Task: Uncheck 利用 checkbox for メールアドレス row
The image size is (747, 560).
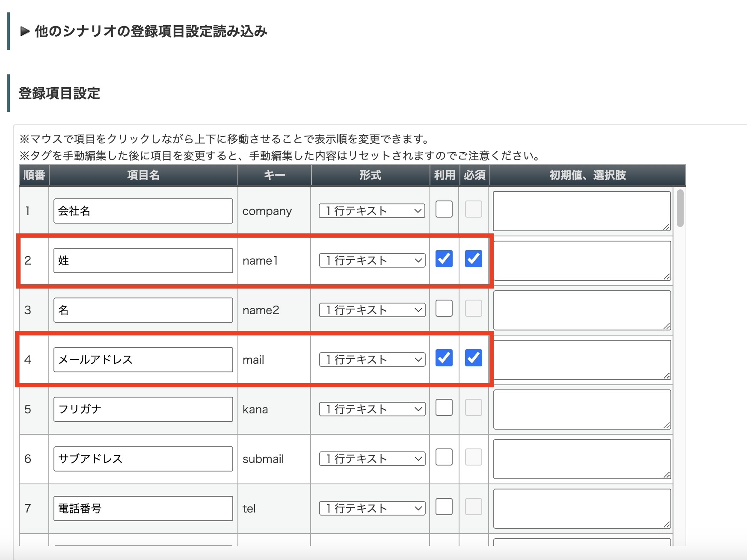Action: pos(444,358)
